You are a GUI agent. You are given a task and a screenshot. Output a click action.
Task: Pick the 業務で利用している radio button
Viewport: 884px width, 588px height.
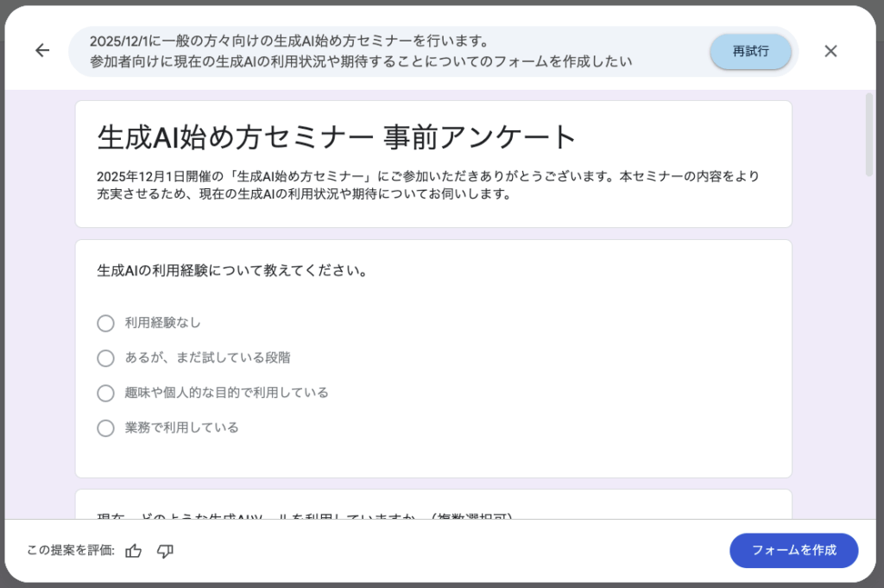(x=105, y=428)
